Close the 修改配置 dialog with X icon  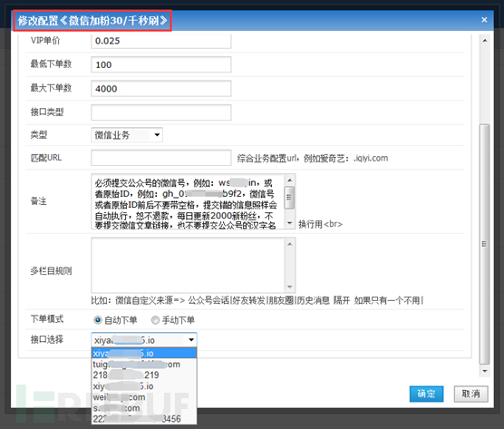click(x=484, y=20)
